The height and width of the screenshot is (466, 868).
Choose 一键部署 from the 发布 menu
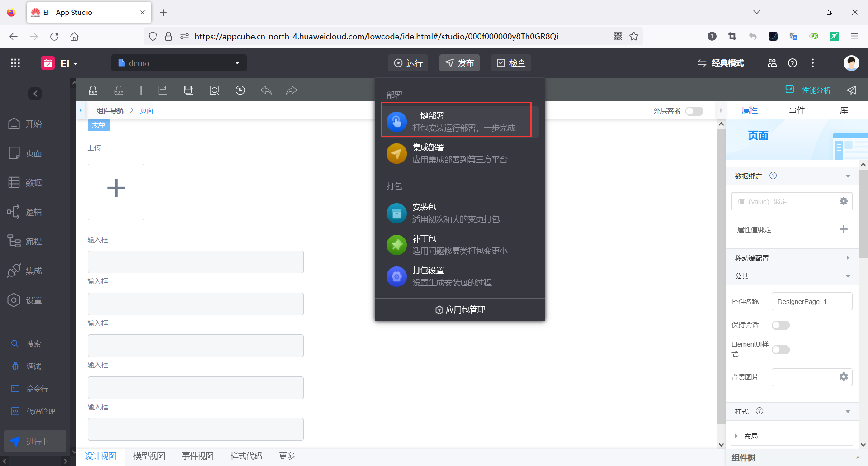click(x=456, y=120)
